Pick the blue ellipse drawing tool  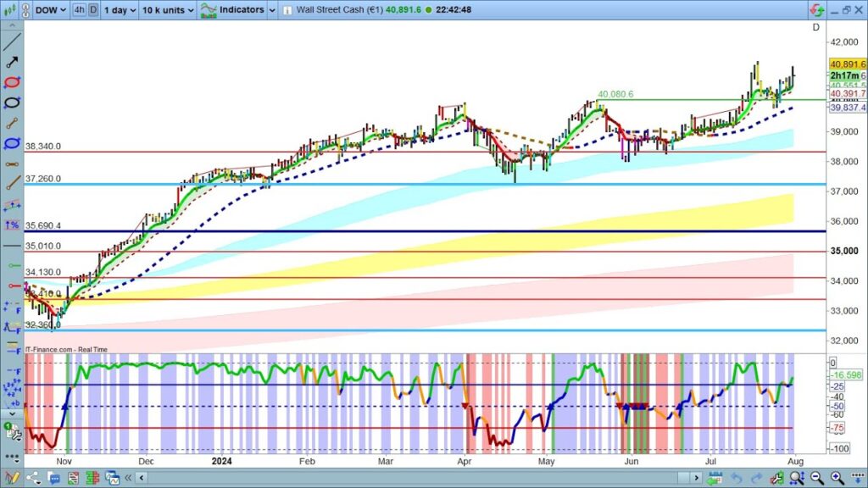12,144
